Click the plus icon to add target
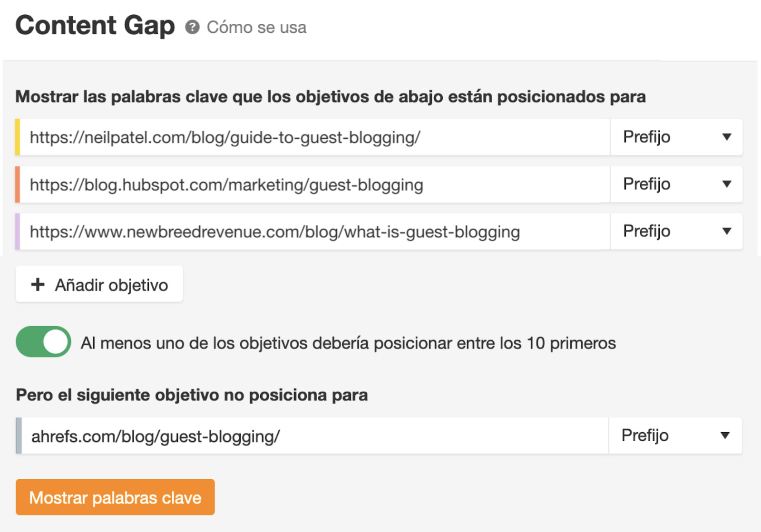Image resolution: width=761 pixels, height=532 pixels. pos(38,285)
